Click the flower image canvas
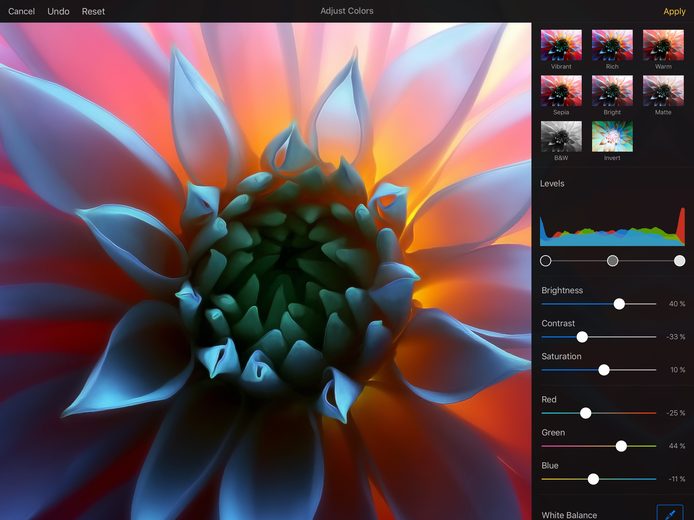The image size is (694, 520). click(266, 271)
